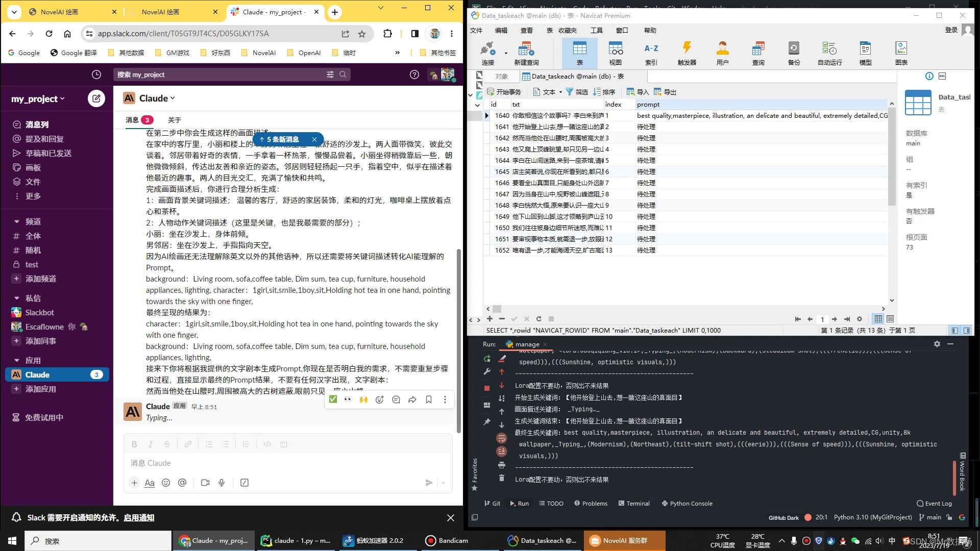Compose new Slack message icon

[96, 98]
